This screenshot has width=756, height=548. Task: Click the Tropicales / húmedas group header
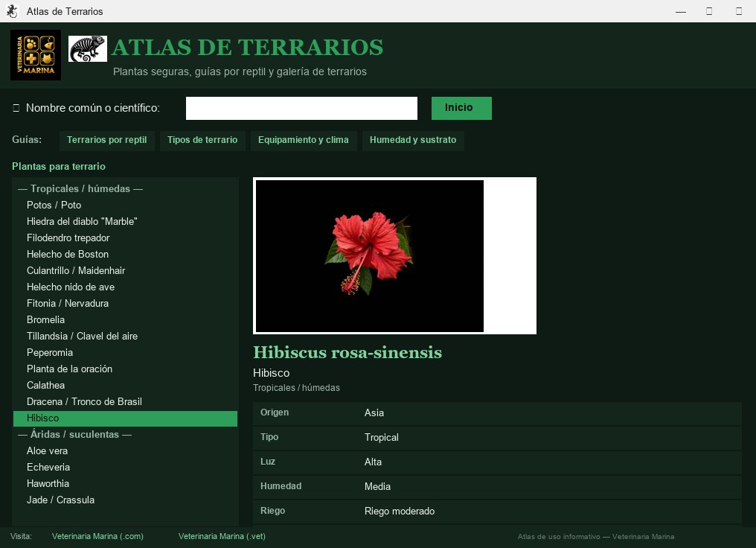125,188
